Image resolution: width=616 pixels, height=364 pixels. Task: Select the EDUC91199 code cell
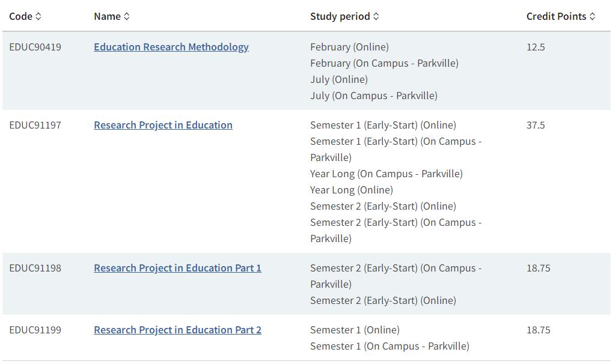[35, 330]
